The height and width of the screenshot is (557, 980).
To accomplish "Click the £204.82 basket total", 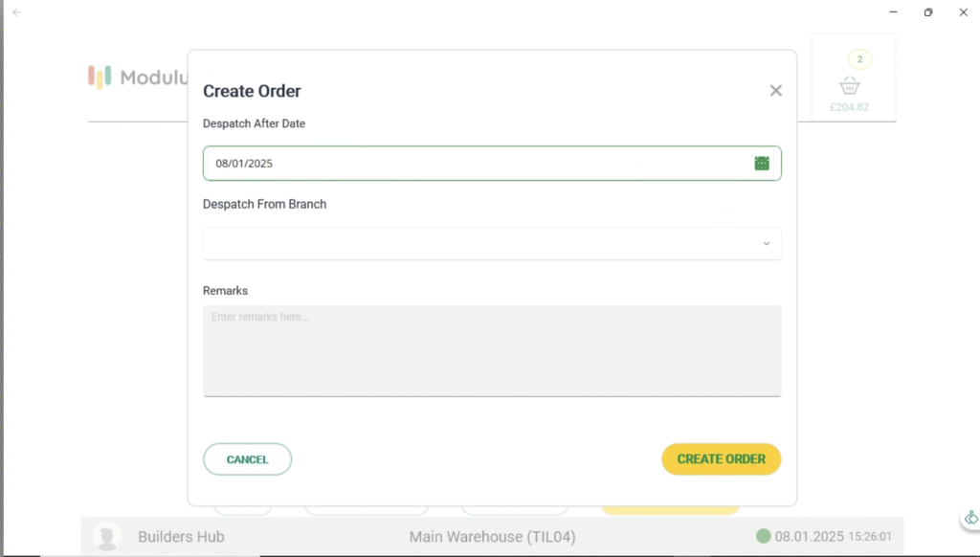I will pos(850,107).
